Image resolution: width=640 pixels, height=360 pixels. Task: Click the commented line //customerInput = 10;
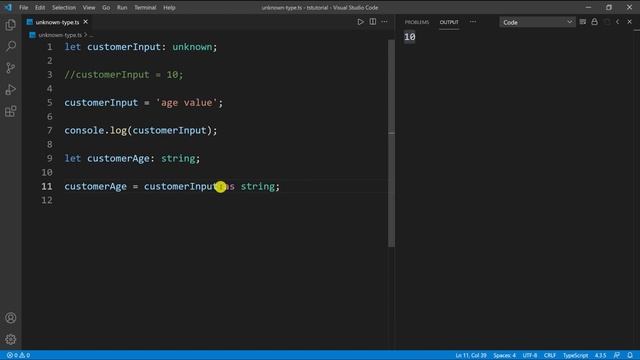pos(124,75)
